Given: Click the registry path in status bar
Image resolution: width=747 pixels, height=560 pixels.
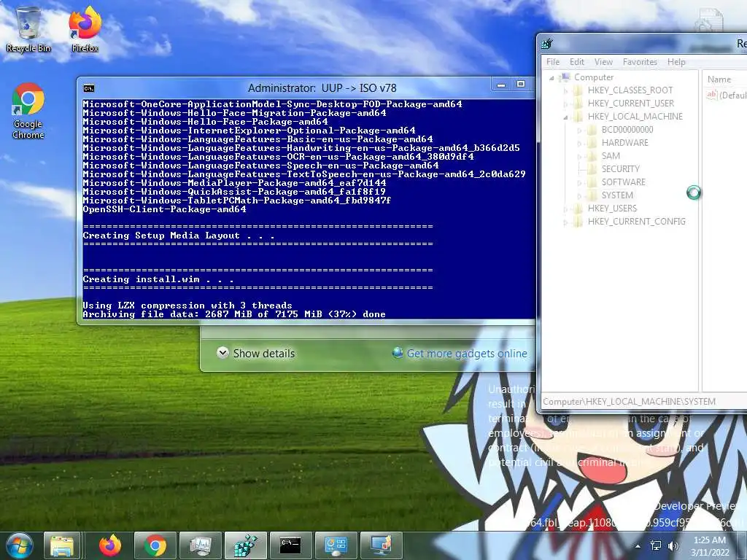Looking at the screenshot, I should pyautogui.click(x=629, y=402).
